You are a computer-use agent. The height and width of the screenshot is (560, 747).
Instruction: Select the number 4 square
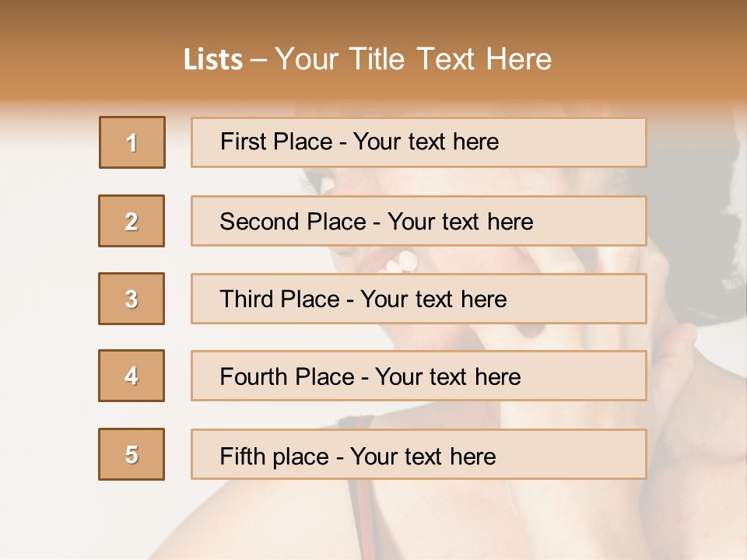point(132,376)
